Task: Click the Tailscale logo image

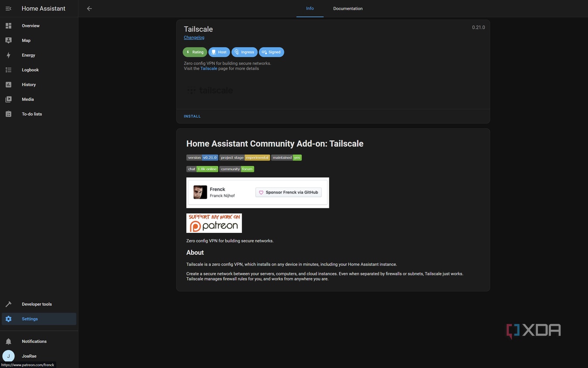Action: tap(210, 91)
